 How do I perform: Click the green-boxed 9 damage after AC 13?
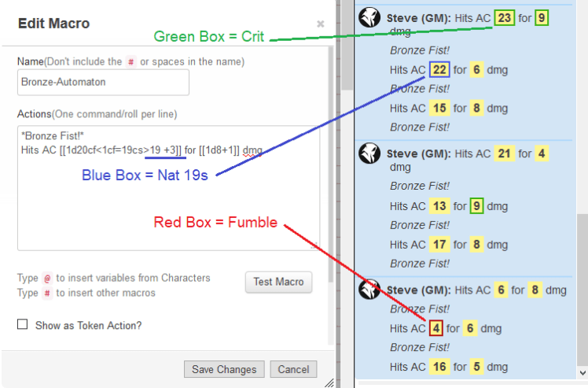tap(476, 206)
